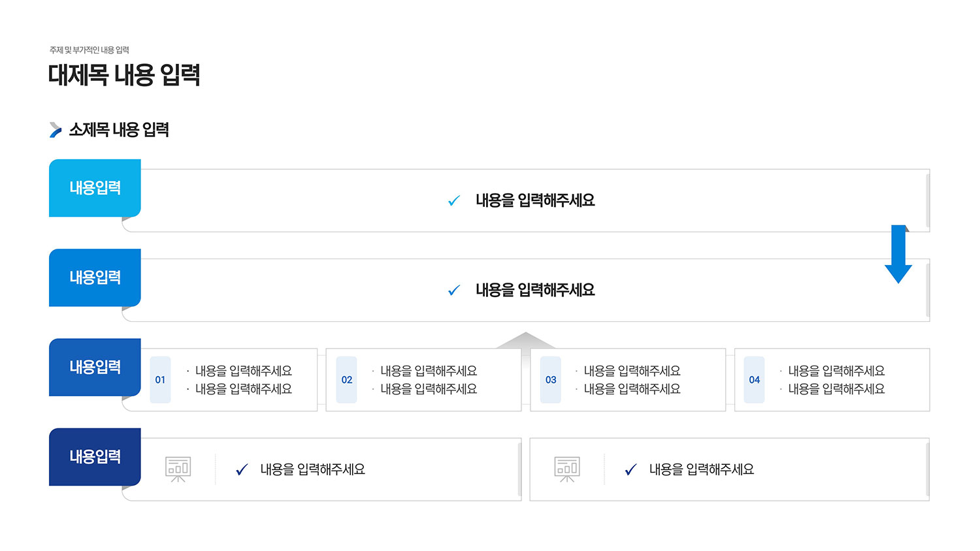Click the second bullet line in card 03
This screenshot has height=551, width=980.
point(632,389)
